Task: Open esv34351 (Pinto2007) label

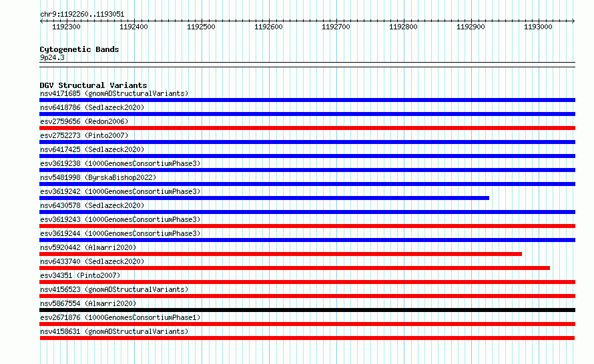Action: pyautogui.click(x=80, y=275)
